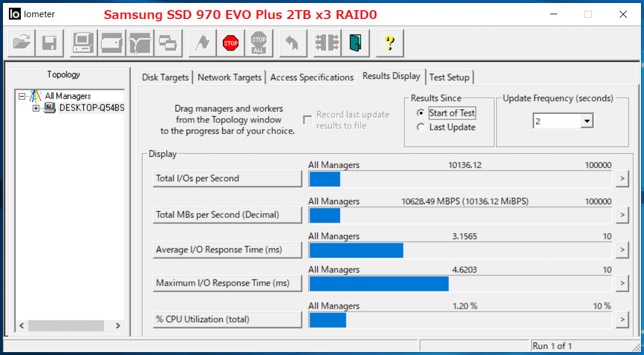Duplicate the selected worker from toolbar

click(169, 43)
